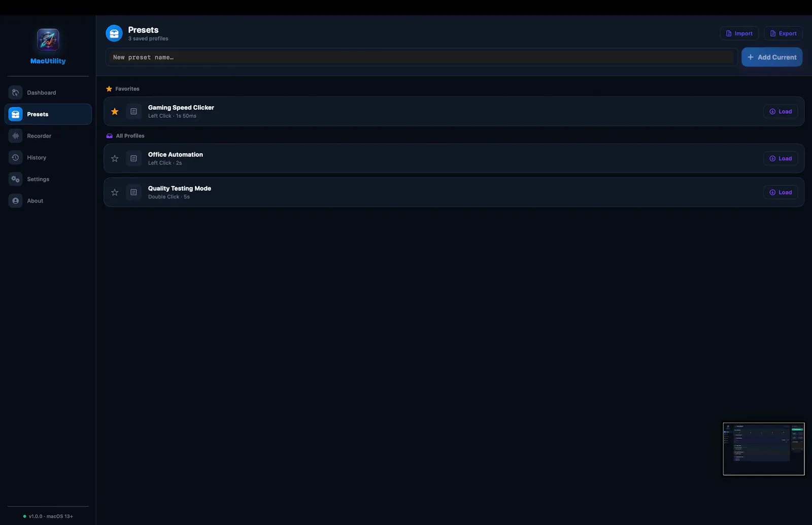Open the Settings gears icon
This screenshot has width=812, height=525.
point(16,179)
